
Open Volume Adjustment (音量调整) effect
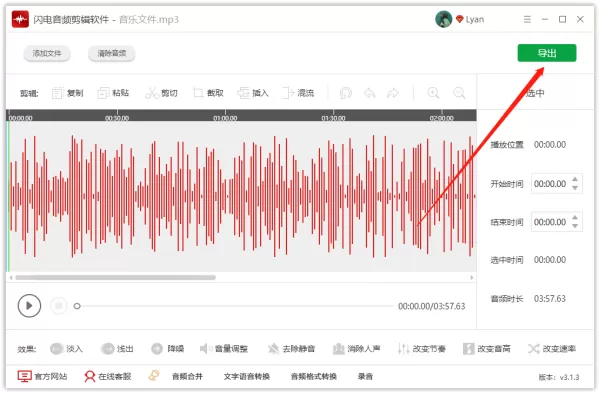click(x=224, y=348)
